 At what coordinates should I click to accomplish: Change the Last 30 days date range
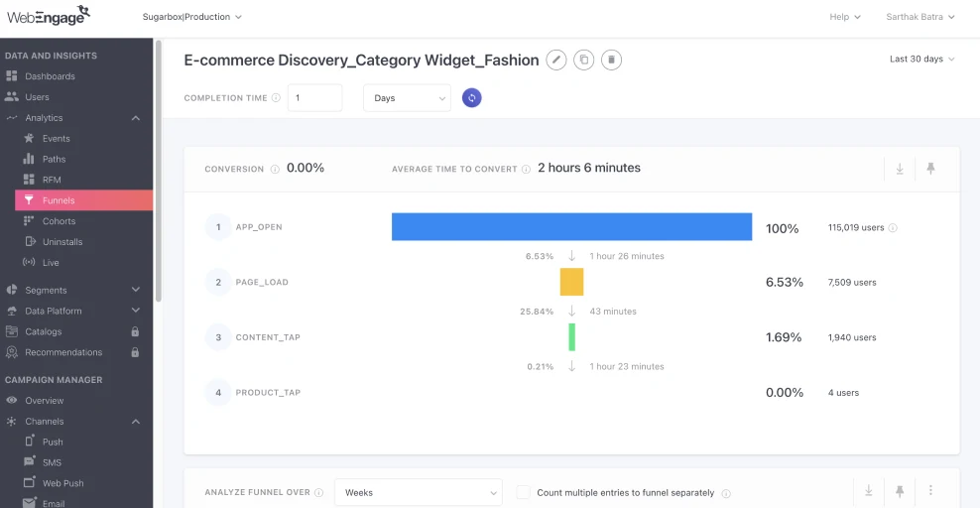click(x=921, y=59)
